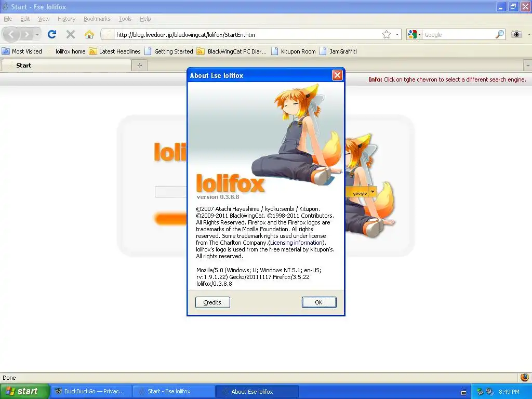Image resolution: width=532 pixels, height=399 pixels.
Task: Open the Help menu
Action: click(x=145, y=19)
